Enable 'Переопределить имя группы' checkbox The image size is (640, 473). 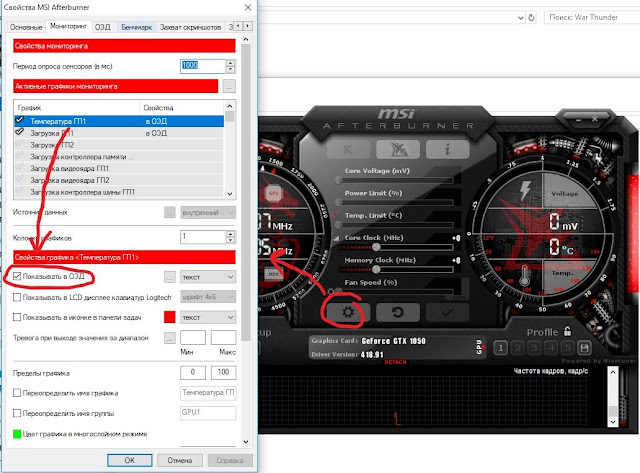[x=17, y=413]
